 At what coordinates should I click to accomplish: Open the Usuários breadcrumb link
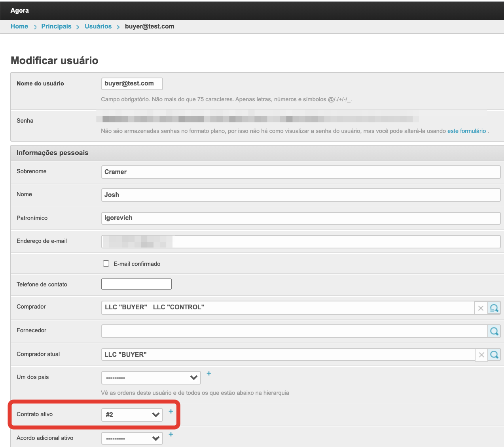[x=98, y=27]
